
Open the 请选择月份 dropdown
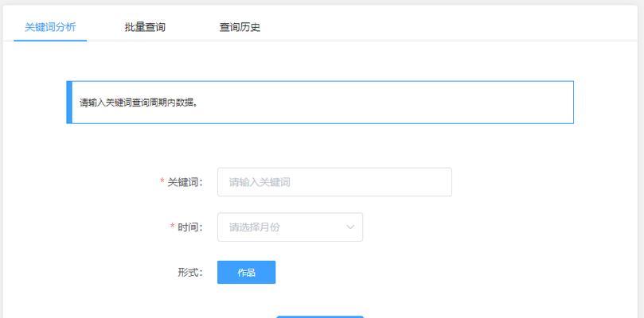pos(290,227)
